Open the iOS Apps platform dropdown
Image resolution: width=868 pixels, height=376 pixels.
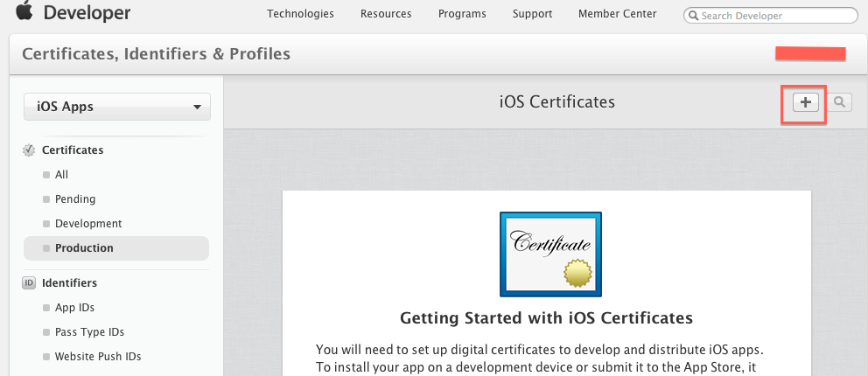tap(116, 107)
